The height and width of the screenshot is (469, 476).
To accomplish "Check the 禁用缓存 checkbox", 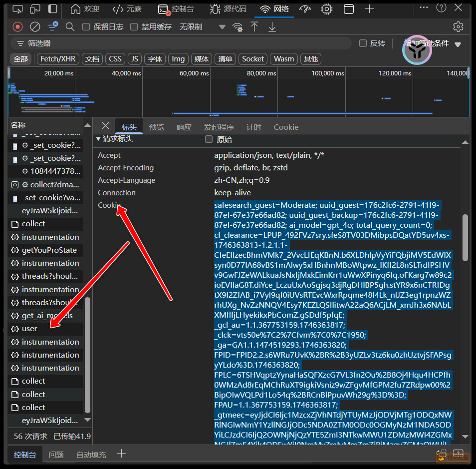I will 134,26.
